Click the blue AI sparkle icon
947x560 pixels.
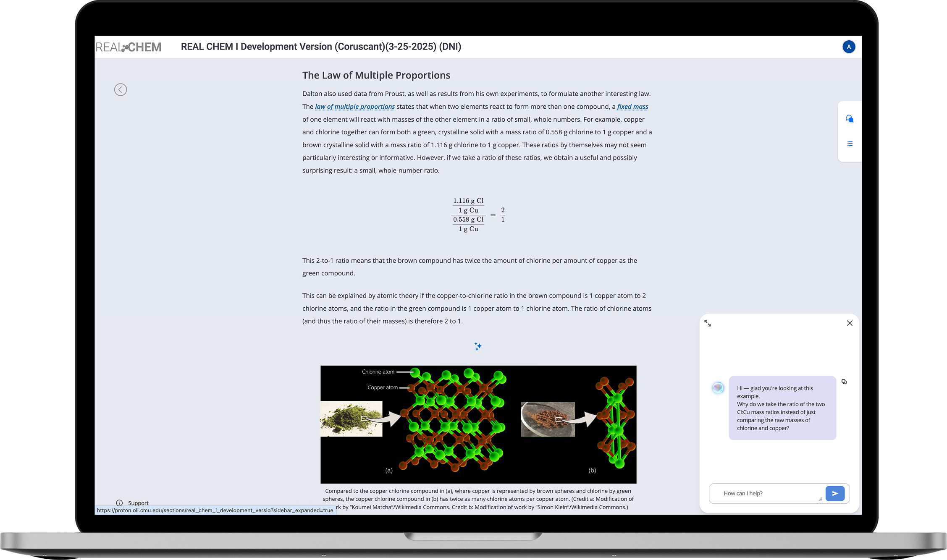coord(478,346)
